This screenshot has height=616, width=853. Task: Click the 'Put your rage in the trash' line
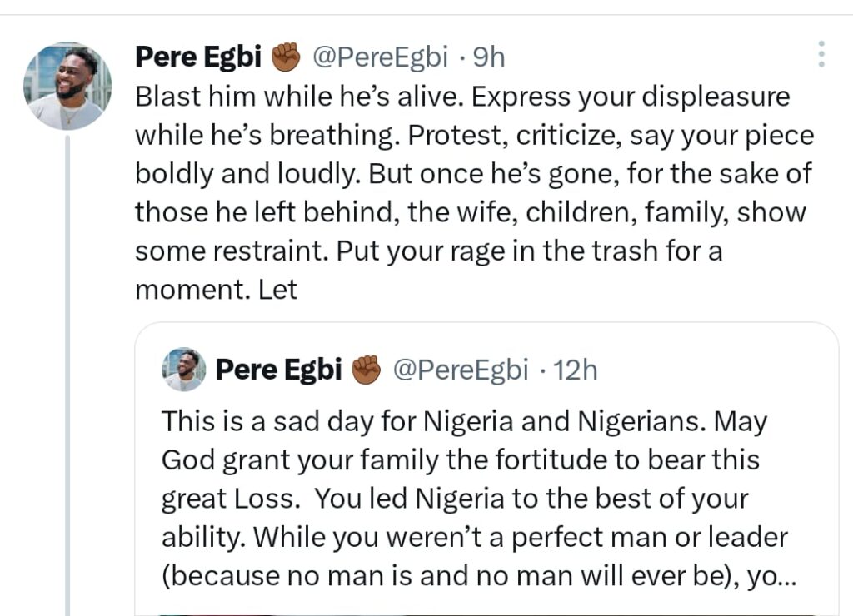(428, 252)
